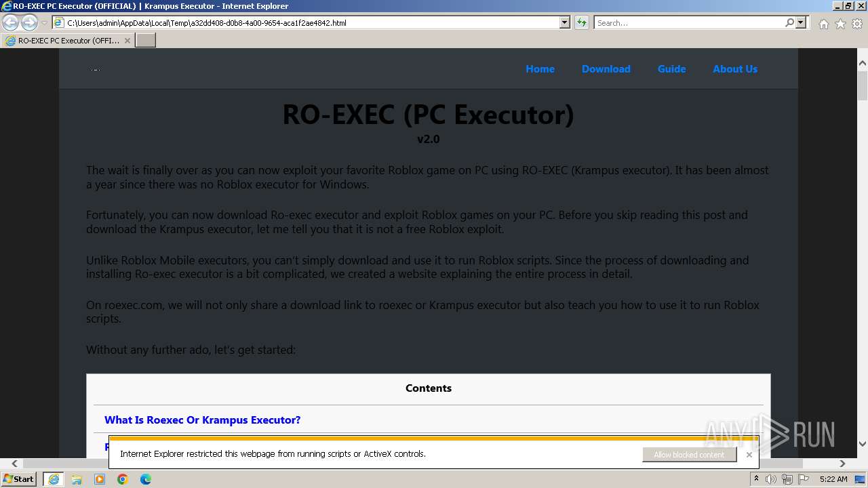Click the browser Back arrow button
Screen dimensions: 868x488
(11, 23)
